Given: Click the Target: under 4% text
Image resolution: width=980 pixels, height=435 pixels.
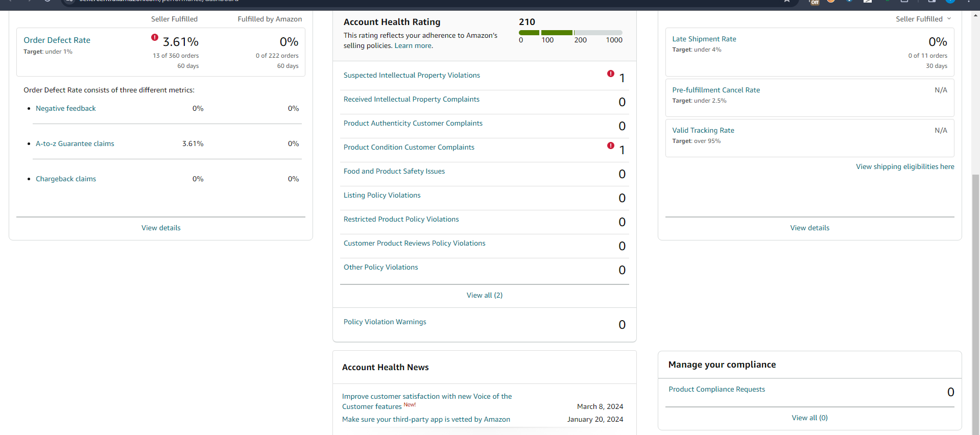Looking at the screenshot, I should pos(697,50).
